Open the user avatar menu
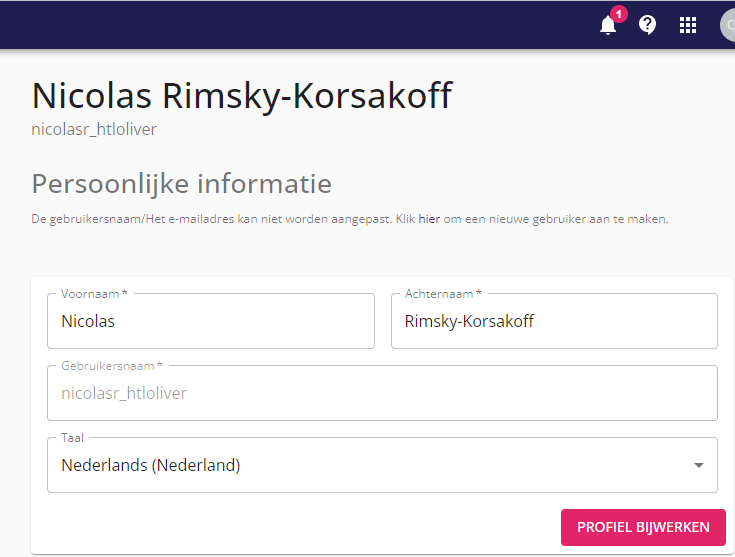The image size is (735, 557). point(728,25)
